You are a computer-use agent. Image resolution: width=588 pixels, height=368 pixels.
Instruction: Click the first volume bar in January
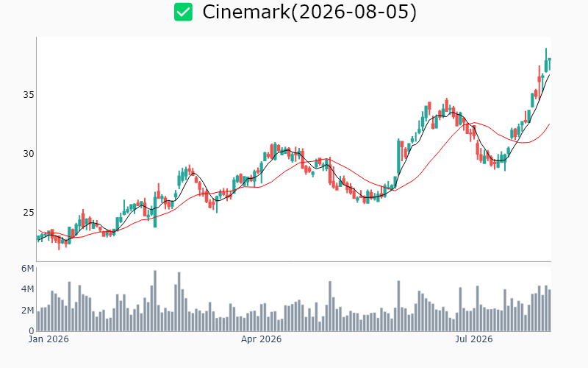coord(38,321)
